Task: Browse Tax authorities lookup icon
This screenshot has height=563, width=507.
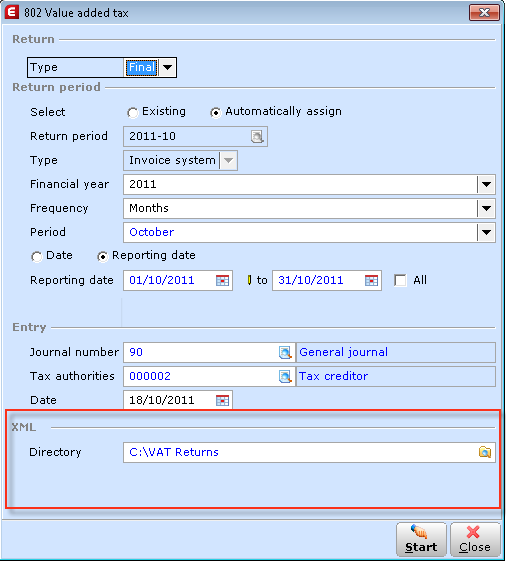Action: click(x=285, y=377)
